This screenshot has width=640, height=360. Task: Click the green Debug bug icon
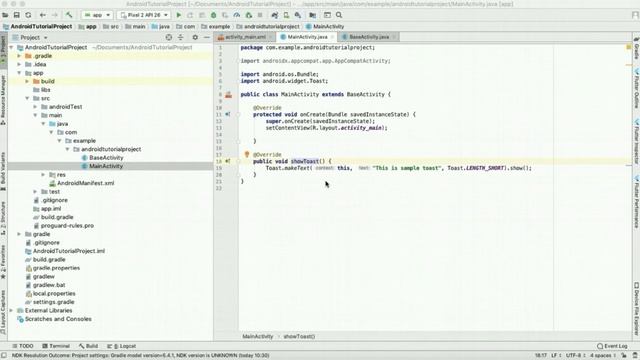click(213, 15)
